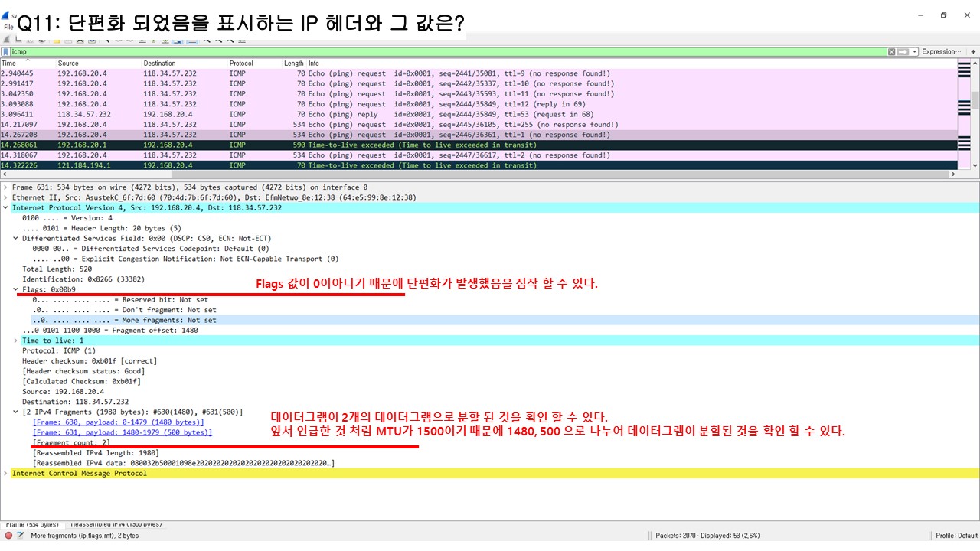
Task: Click packet list horizontal scroll right arrow
Action: 953,174
